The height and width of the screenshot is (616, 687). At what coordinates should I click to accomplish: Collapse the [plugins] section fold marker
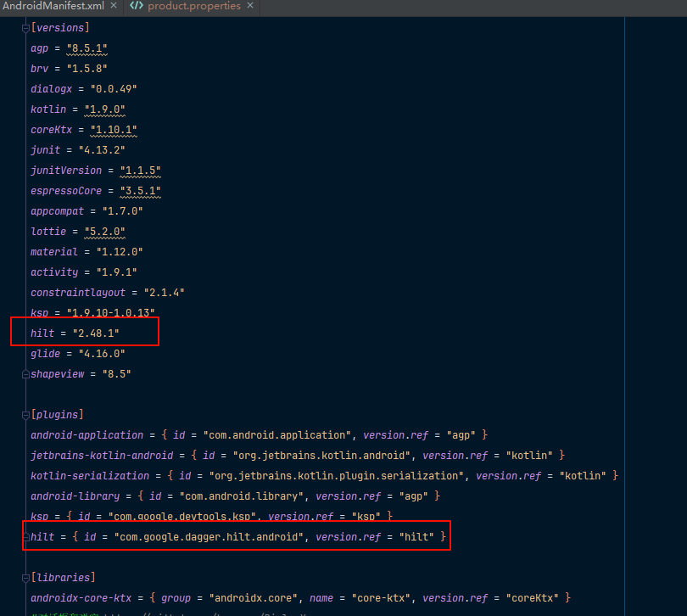pos(25,415)
